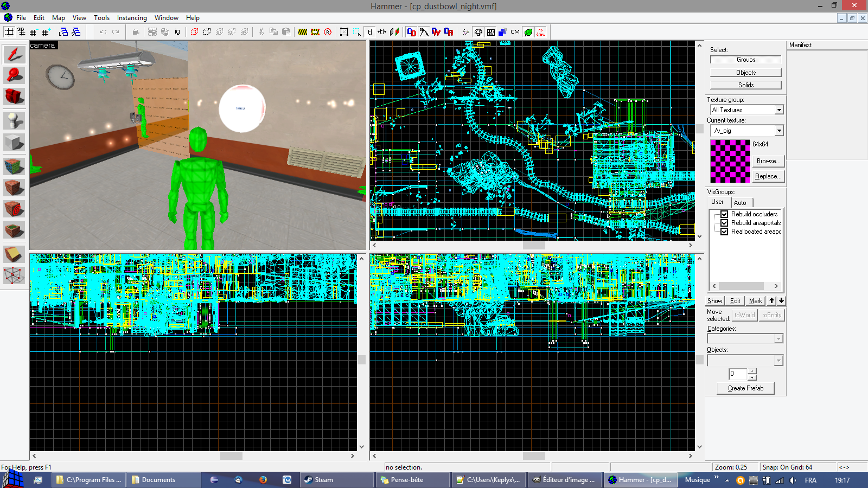Screen dimensions: 868x488
Task: Click the Create Prefab button
Action: pos(745,388)
